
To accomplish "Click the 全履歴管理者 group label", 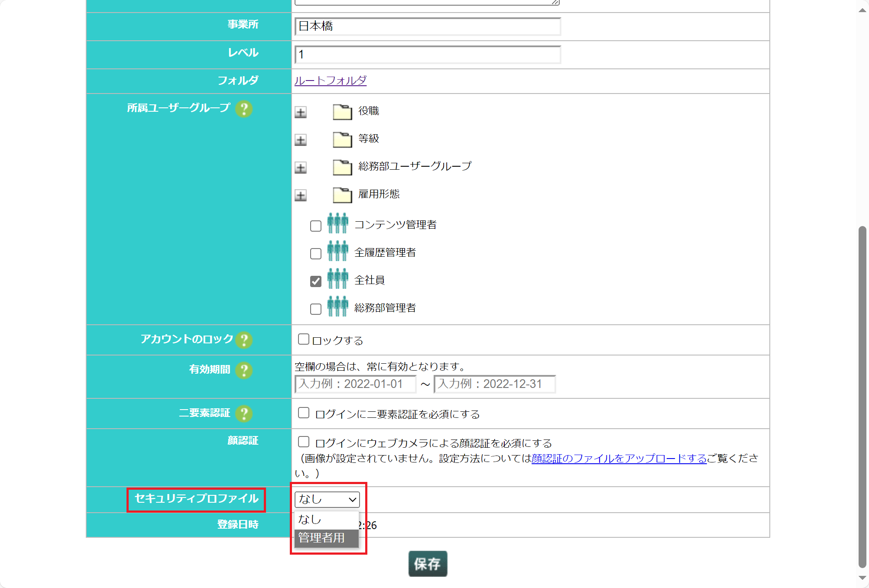I will point(385,252).
